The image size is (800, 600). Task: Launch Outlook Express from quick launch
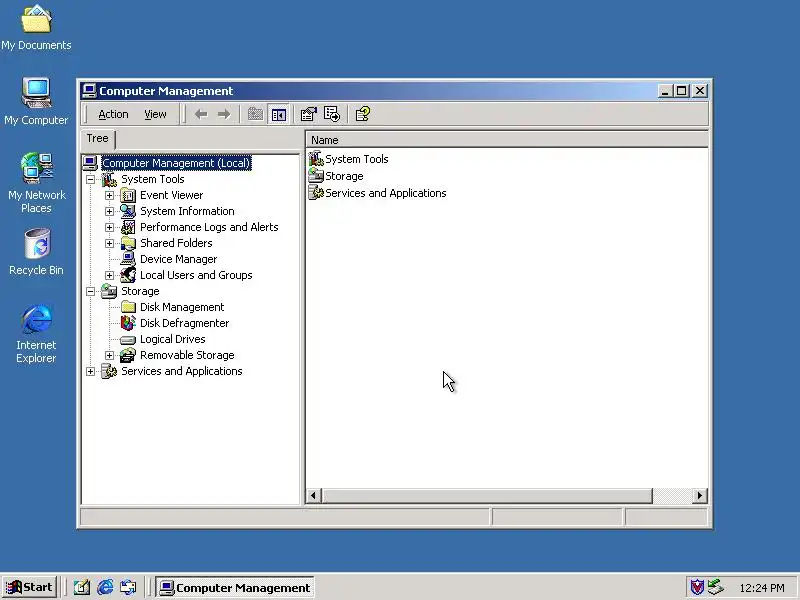coord(128,588)
